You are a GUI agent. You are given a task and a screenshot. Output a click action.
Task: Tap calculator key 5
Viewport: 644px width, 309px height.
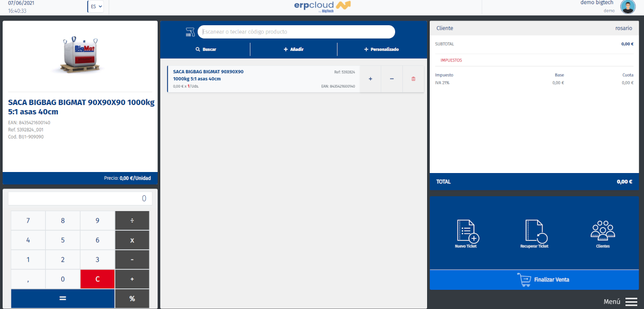point(63,240)
